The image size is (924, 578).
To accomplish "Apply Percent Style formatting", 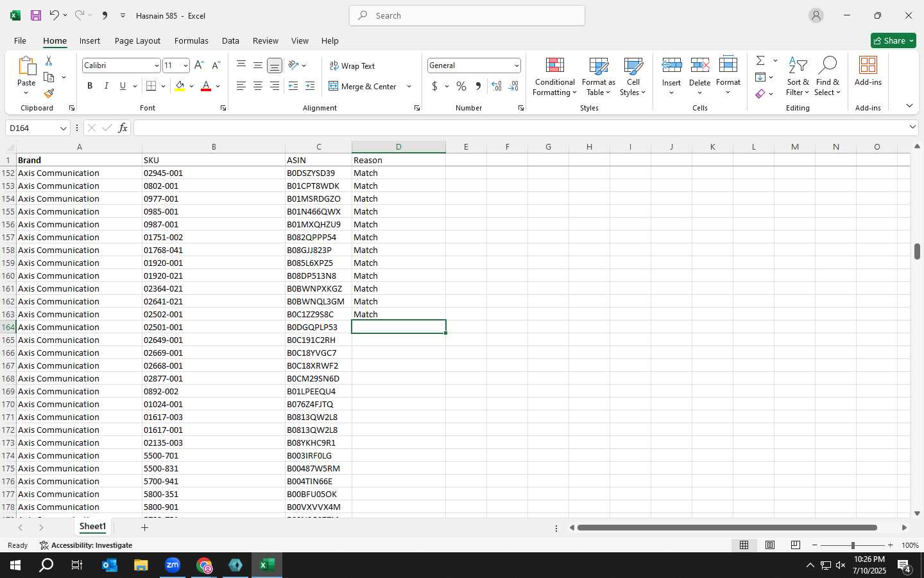I will 461,86.
